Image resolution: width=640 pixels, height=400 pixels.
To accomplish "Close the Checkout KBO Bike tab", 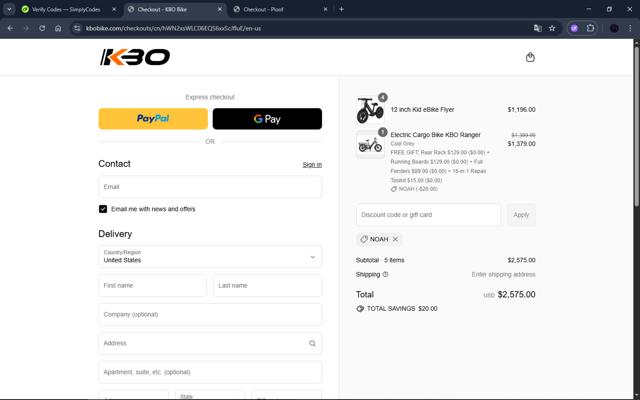I will click(x=220, y=9).
